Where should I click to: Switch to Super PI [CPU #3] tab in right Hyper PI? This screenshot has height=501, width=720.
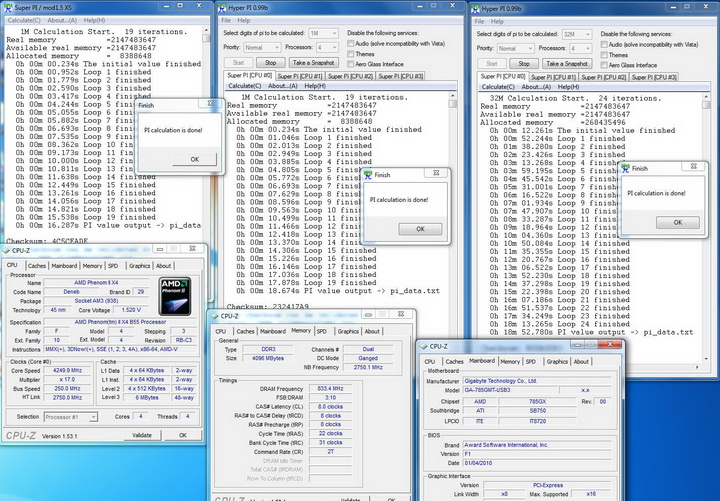[654, 77]
